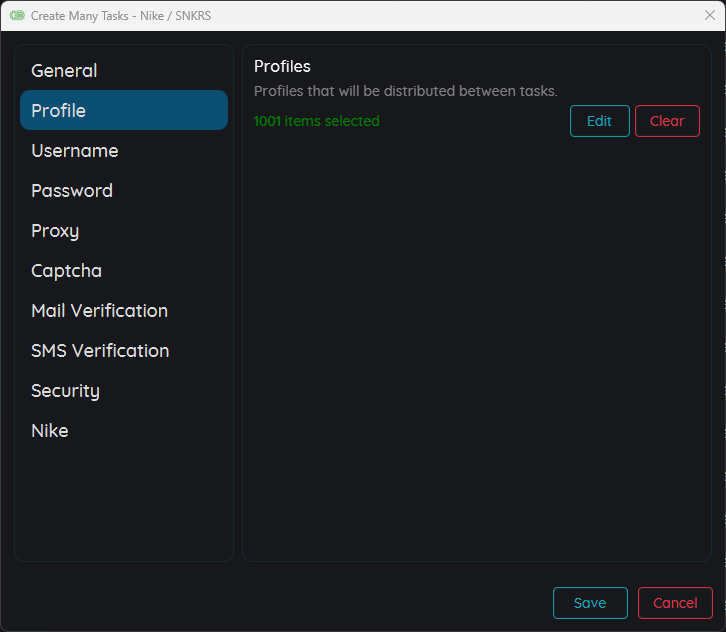The width and height of the screenshot is (726, 632).
Task: Click the Profiles heading label
Action: click(x=282, y=66)
